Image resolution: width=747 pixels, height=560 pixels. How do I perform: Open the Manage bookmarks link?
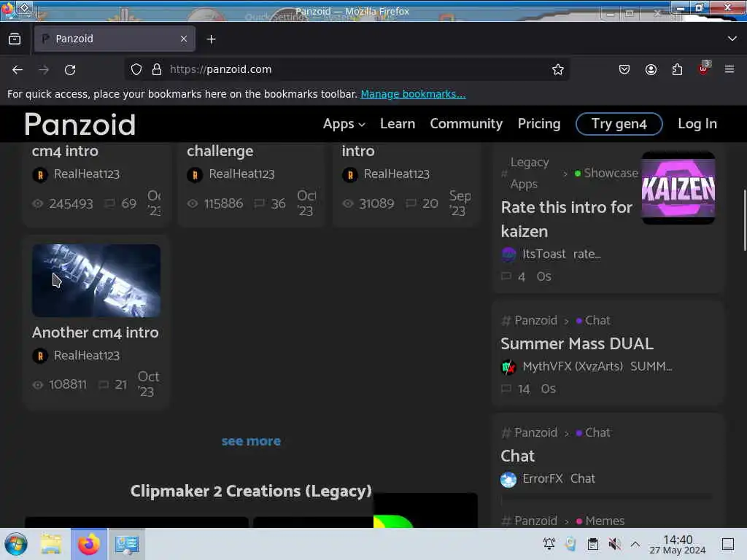[x=413, y=94]
